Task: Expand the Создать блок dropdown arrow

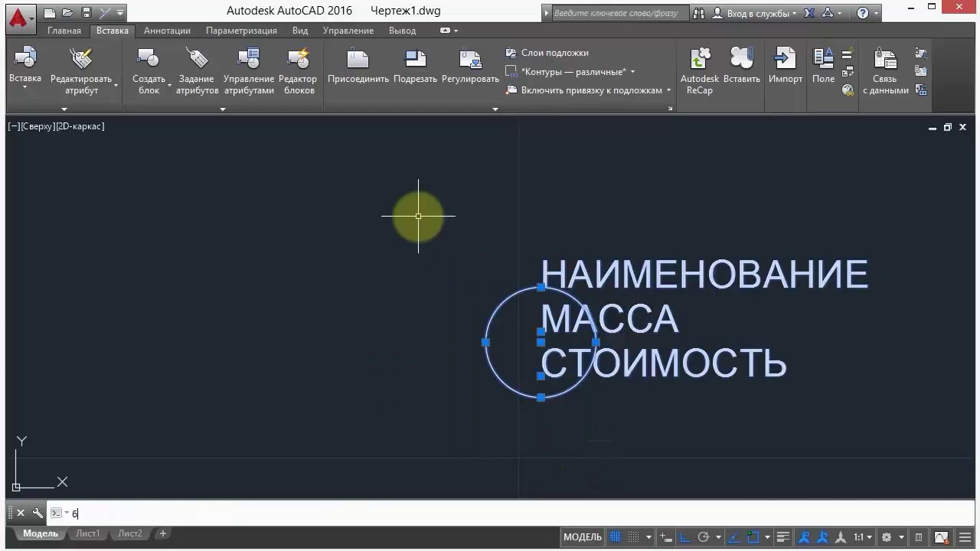Action: (169, 85)
